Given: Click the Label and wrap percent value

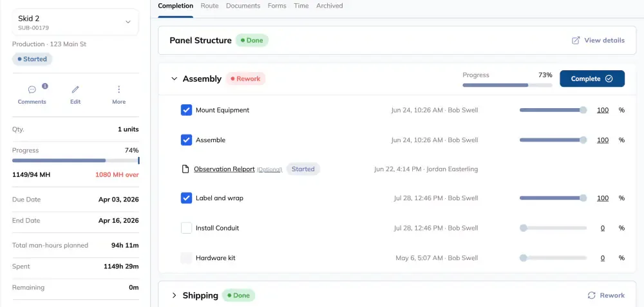Looking at the screenshot, I should click(603, 198).
